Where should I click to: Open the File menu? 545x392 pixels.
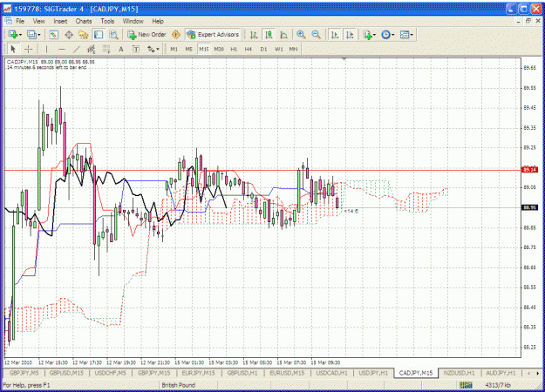tap(20, 21)
